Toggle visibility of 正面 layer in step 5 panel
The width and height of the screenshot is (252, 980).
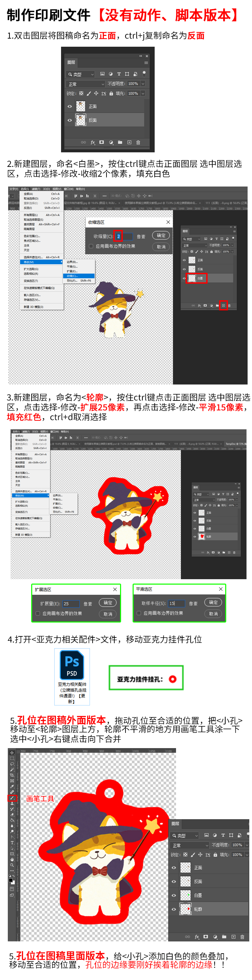[x=174, y=868]
